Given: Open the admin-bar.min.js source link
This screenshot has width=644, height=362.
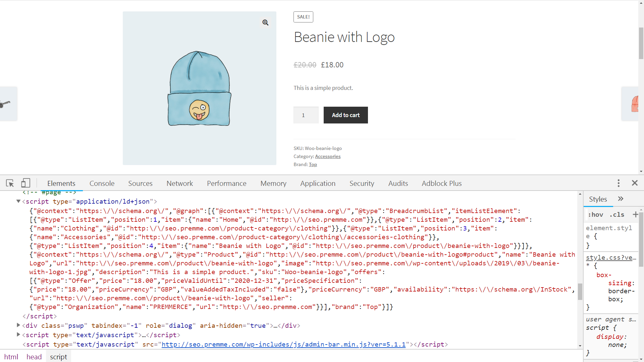Looking at the screenshot, I should click(x=283, y=344).
